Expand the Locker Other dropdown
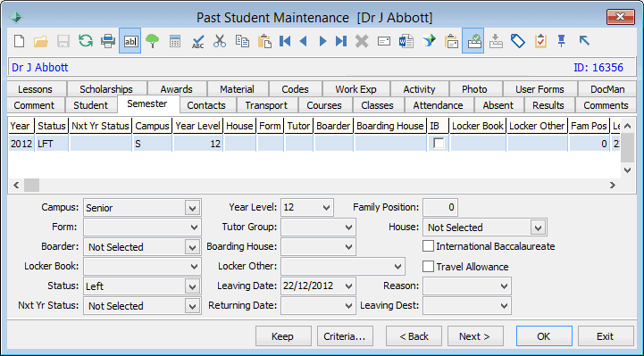This screenshot has width=644, height=356. tap(397, 267)
